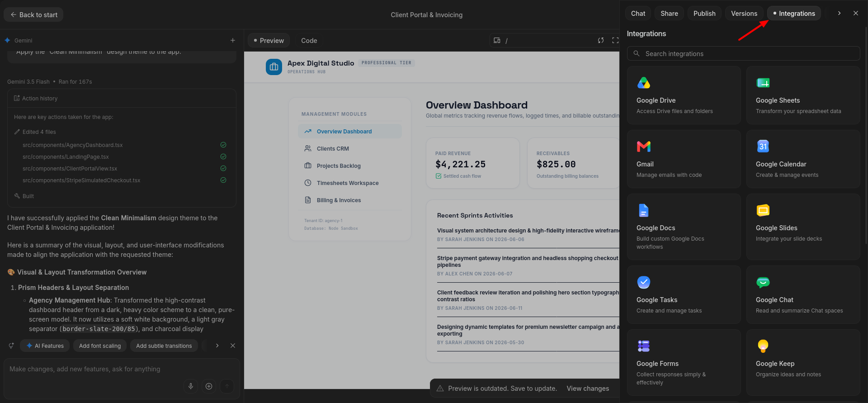Click View changes link
Screen dimensions: 868x403
588,389
